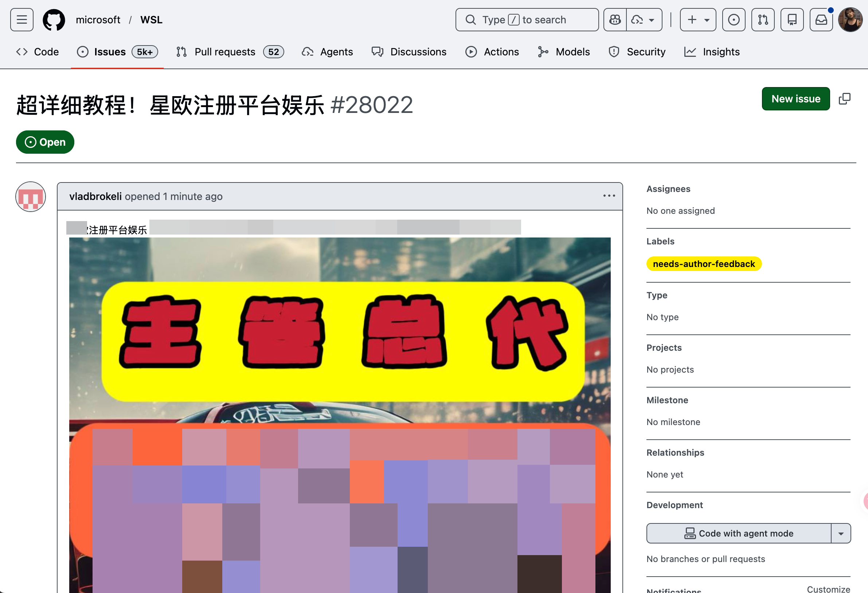
Task: Open the issues circle-dot icon in header
Action: click(734, 20)
